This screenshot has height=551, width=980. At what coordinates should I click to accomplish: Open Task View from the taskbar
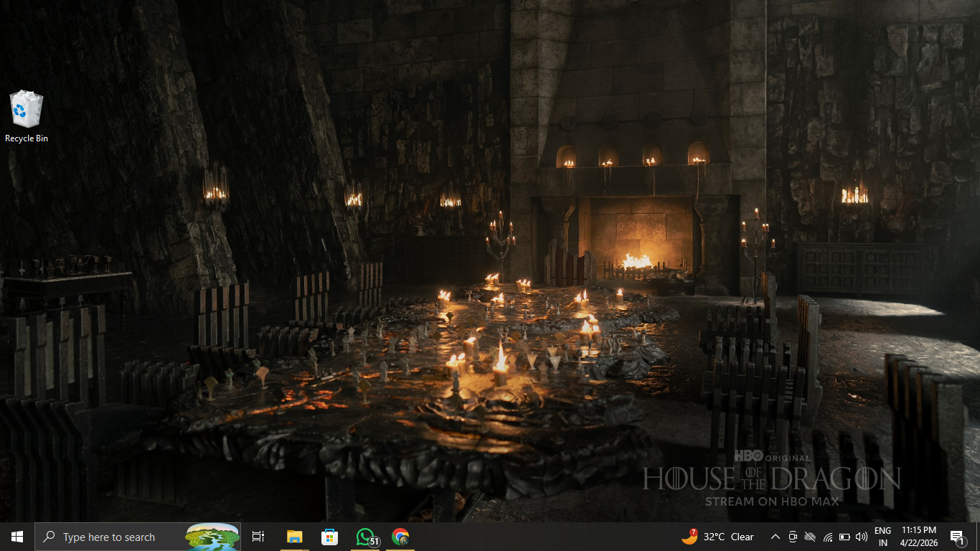(x=258, y=537)
